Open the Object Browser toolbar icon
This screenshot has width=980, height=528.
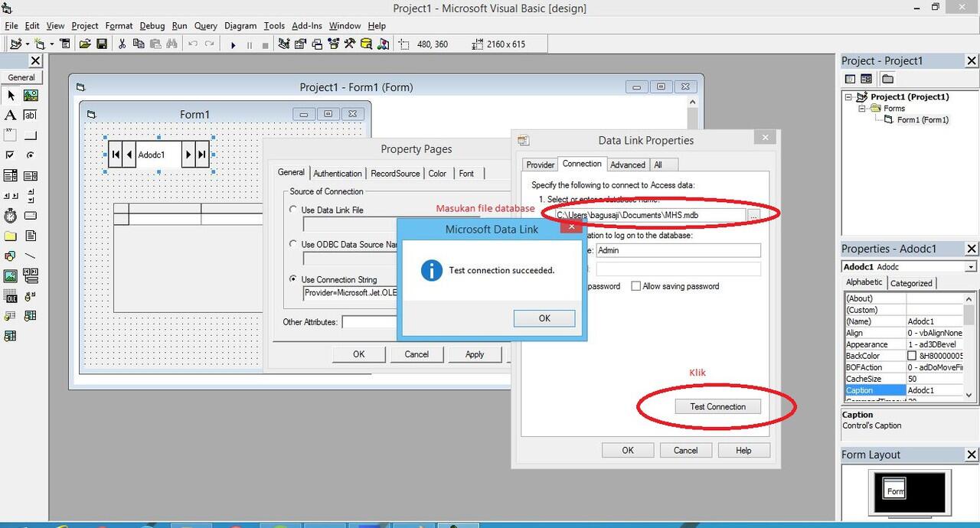tap(333, 44)
